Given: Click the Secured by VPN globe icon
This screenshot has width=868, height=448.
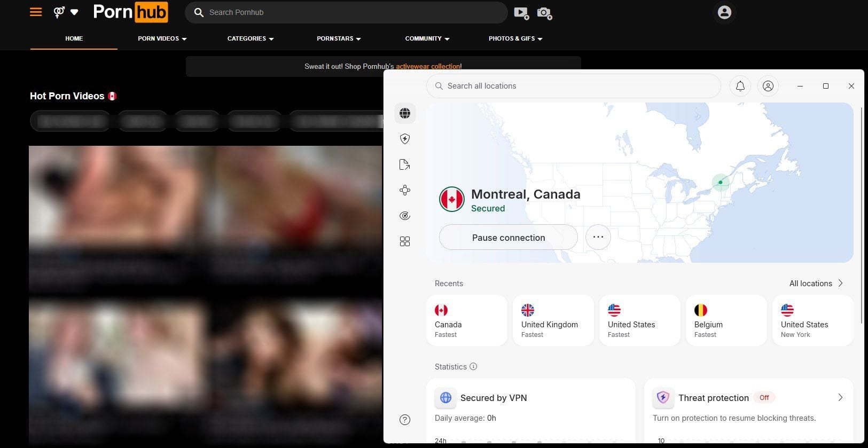Looking at the screenshot, I should pyautogui.click(x=445, y=398).
